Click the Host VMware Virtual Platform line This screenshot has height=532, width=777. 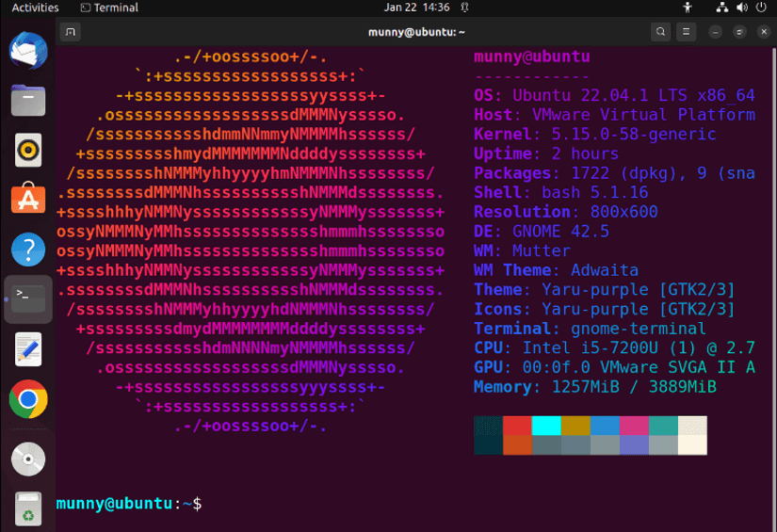pyautogui.click(x=614, y=115)
